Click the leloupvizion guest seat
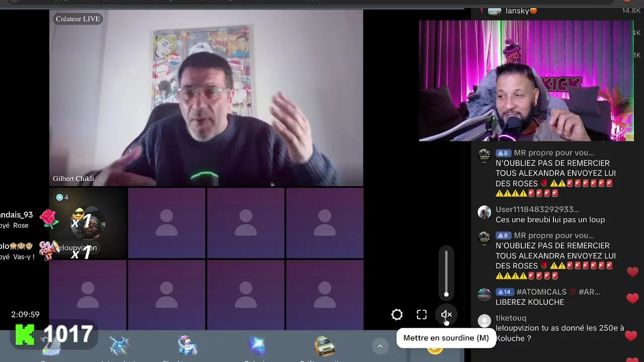644x362 pixels. coord(88,223)
